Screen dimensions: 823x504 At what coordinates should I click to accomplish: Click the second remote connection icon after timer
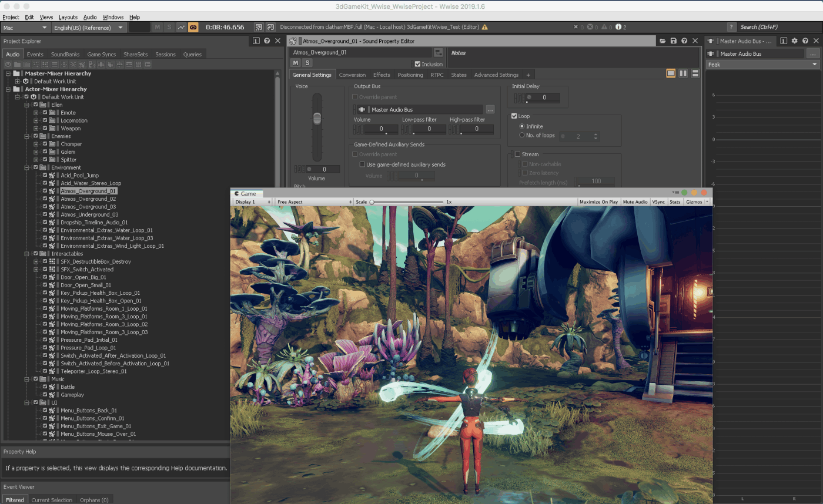(270, 27)
